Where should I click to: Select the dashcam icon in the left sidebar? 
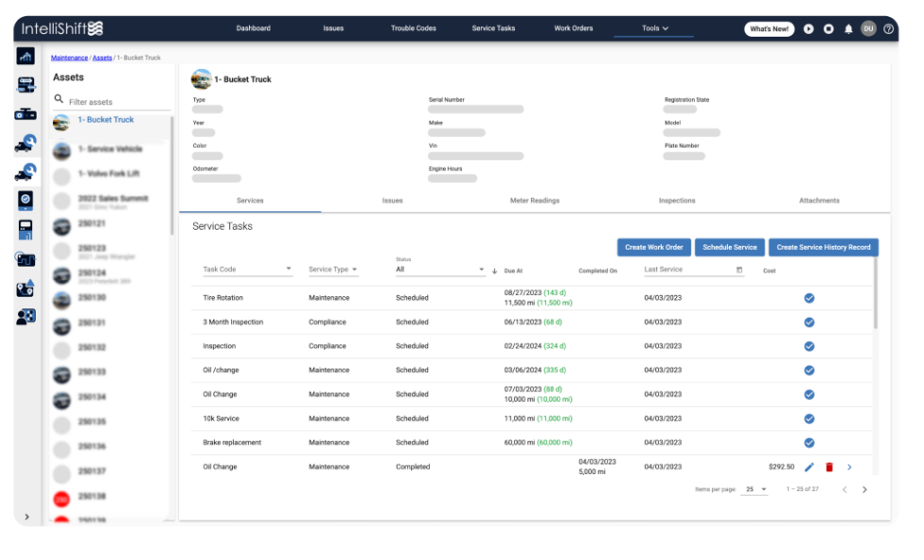click(25, 114)
